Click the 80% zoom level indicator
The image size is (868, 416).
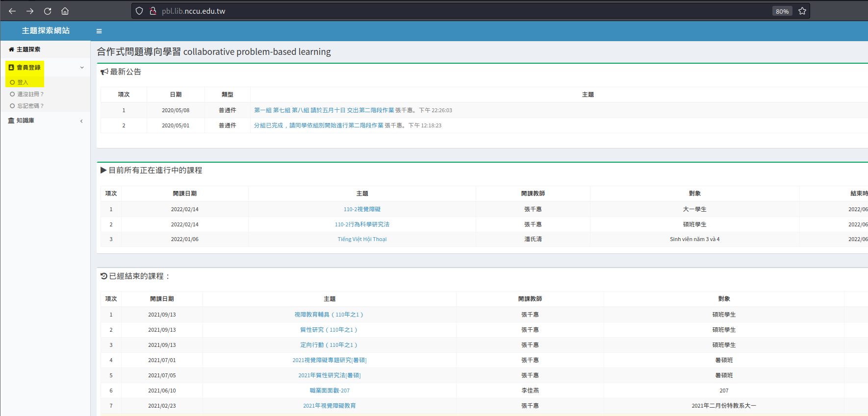click(782, 11)
